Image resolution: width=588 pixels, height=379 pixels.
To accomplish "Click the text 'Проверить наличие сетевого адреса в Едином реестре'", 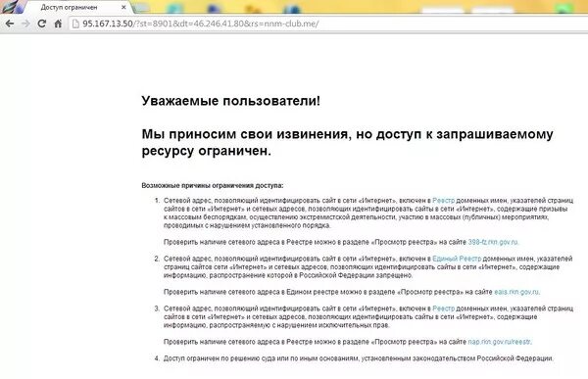I will pos(251,292).
